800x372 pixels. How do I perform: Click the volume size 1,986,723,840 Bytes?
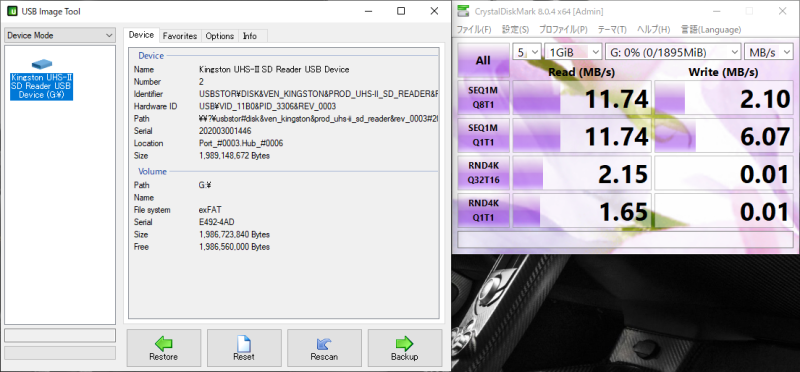(234, 235)
